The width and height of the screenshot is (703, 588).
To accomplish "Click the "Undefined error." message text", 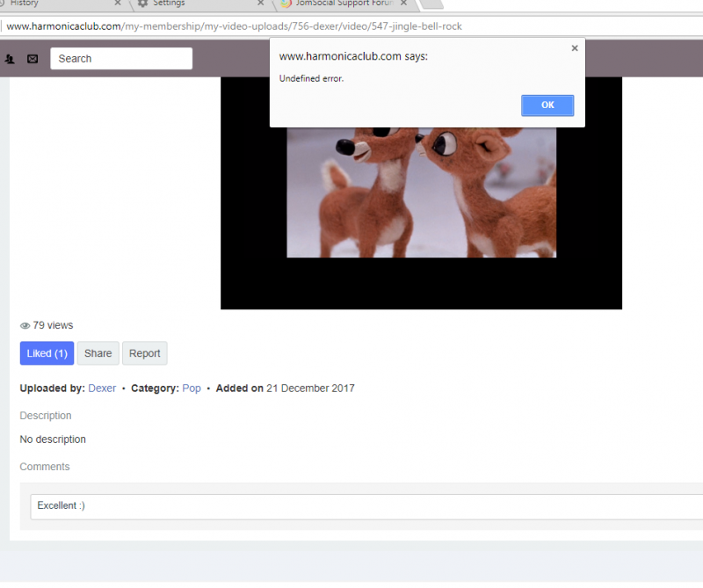I will coord(311,78).
